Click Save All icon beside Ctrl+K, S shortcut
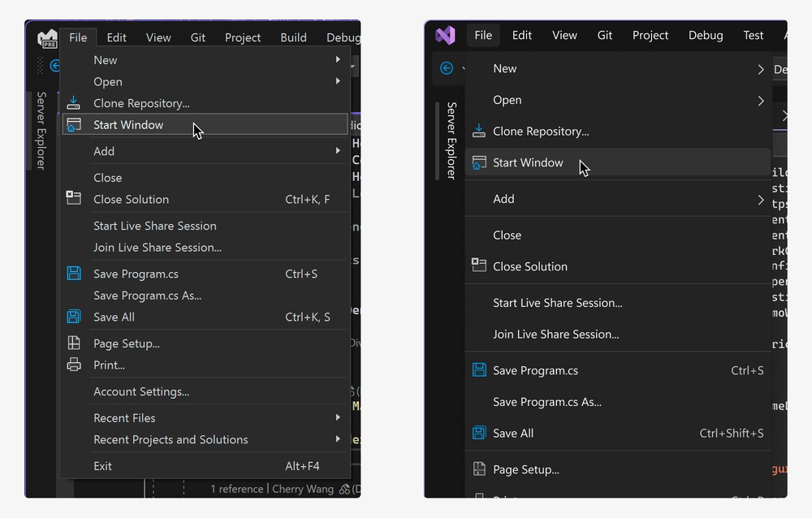 [74, 317]
